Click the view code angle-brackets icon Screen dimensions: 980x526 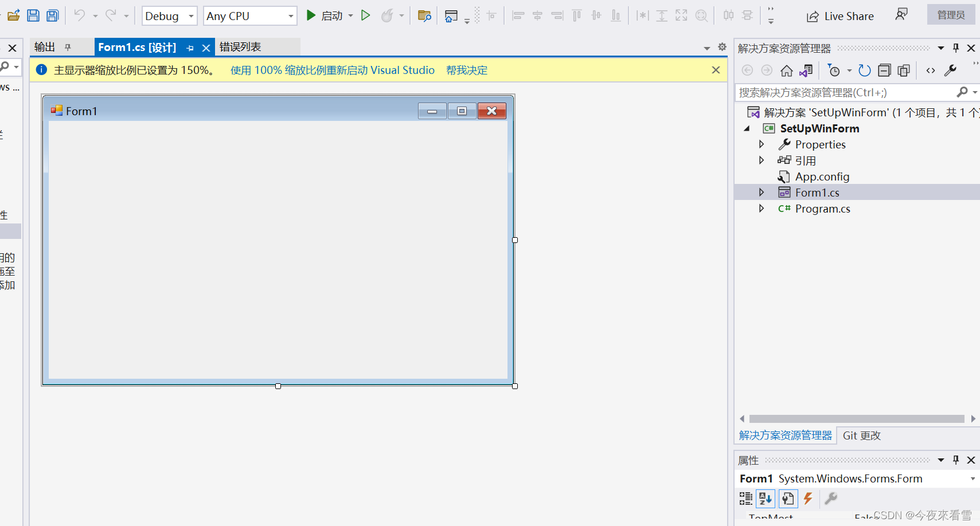931,70
